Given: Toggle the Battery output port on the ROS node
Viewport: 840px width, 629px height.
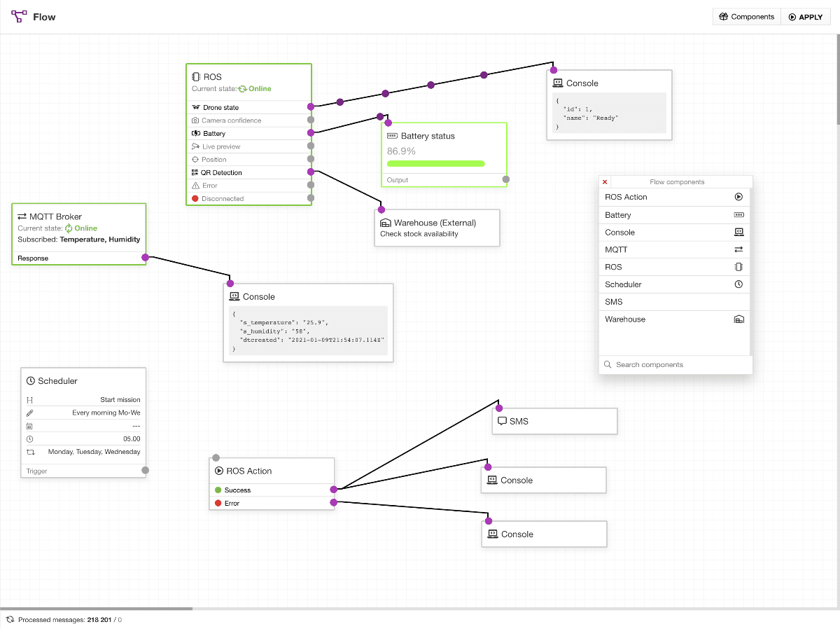Looking at the screenshot, I should click(x=310, y=133).
